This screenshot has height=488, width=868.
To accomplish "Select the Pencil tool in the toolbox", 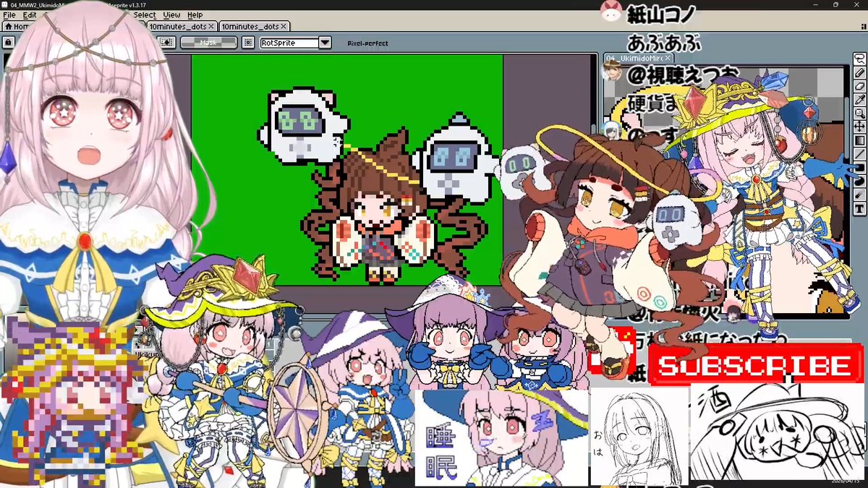I will coord(860,73).
